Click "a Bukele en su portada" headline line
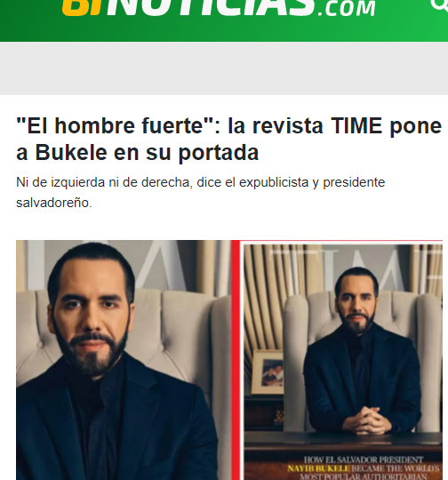The width and height of the screenshot is (448, 480). [137, 152]
